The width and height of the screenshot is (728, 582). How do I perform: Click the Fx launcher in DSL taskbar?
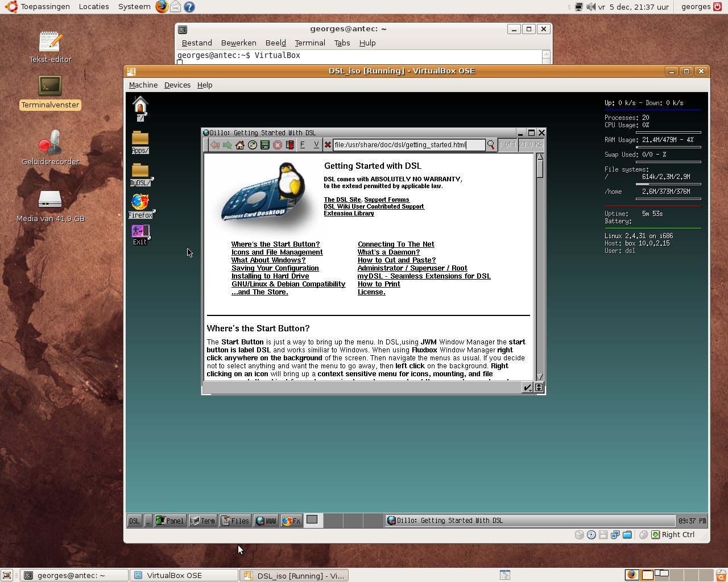pos(292,521)
